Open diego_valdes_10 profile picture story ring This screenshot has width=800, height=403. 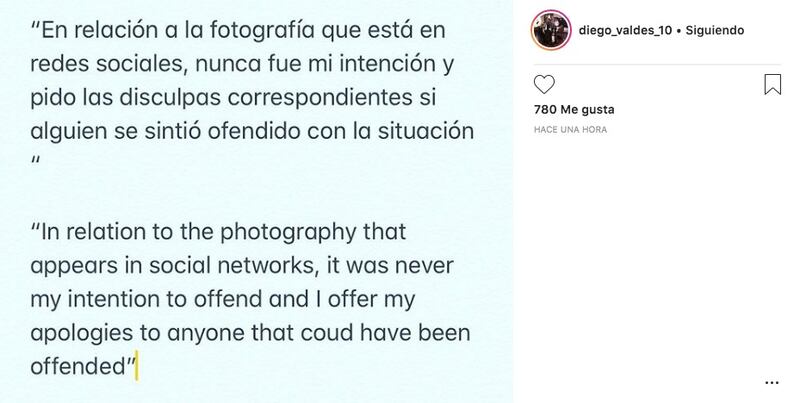click(551, 30)
